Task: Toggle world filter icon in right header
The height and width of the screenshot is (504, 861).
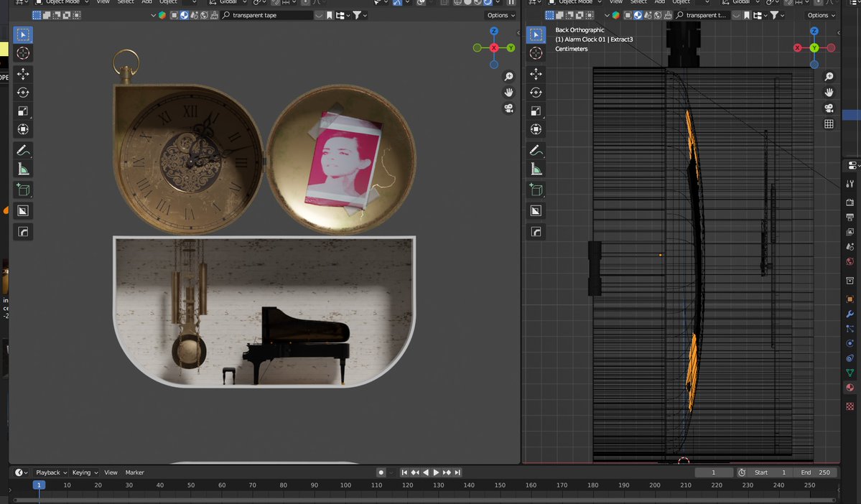Action: coord(658,15)
